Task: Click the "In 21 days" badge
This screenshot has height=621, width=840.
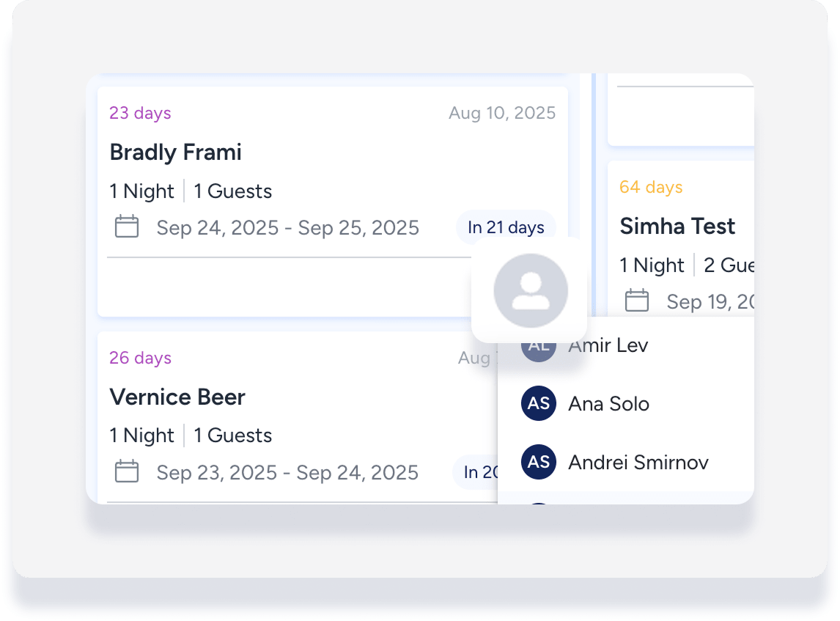Action: (x=506, y=227)
